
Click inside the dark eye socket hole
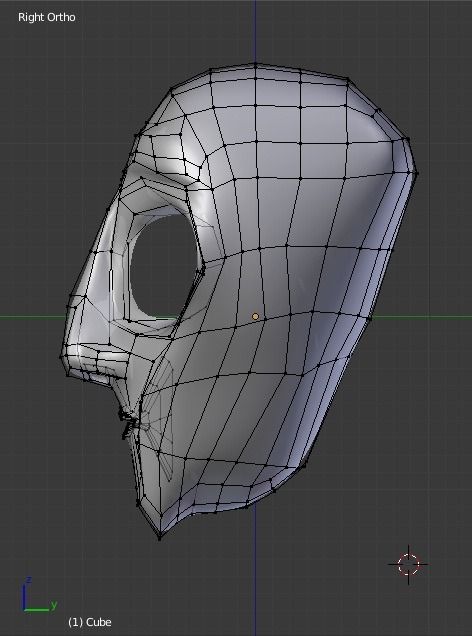[x=162, y=264]
